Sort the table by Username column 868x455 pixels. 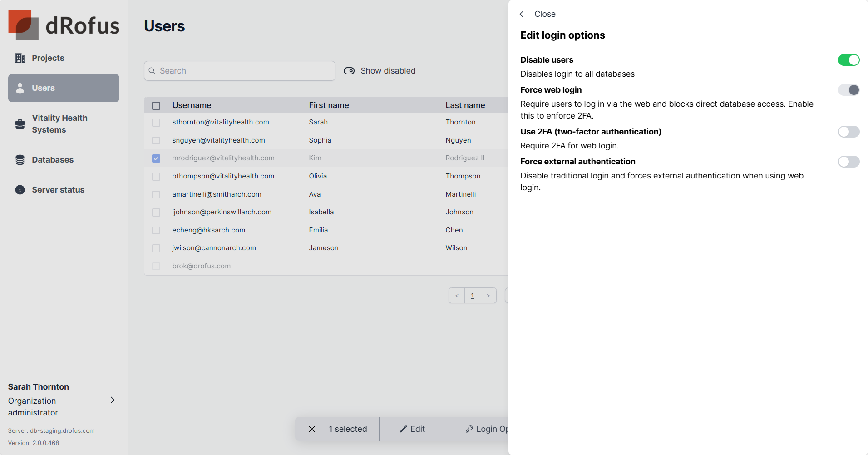(192, 105)
